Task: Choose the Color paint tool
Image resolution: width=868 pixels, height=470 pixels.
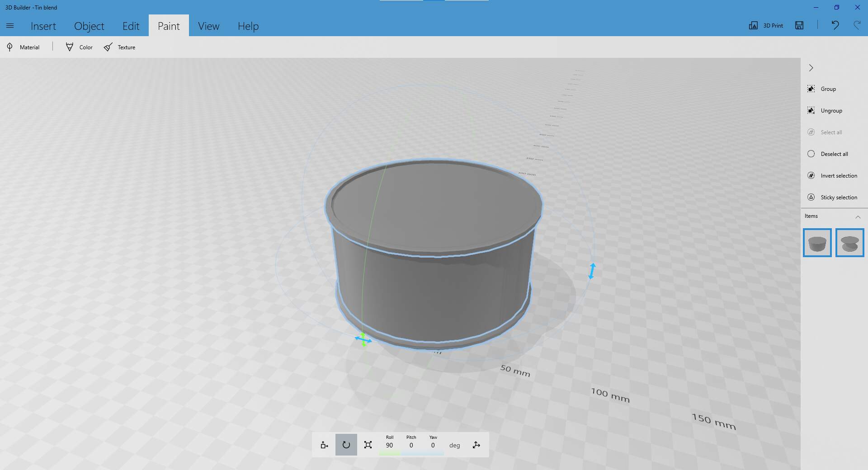Action: [x=79, y=47]
